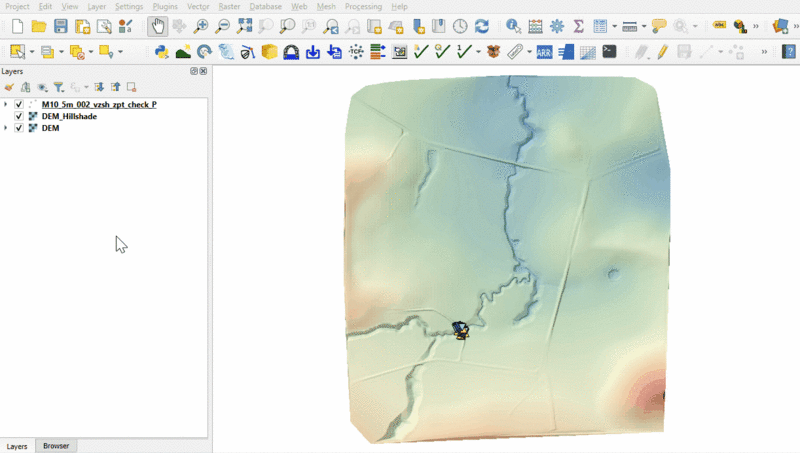800x453 pixels.
Task: Switch to the Browser tab
Action: pos(56,446)
